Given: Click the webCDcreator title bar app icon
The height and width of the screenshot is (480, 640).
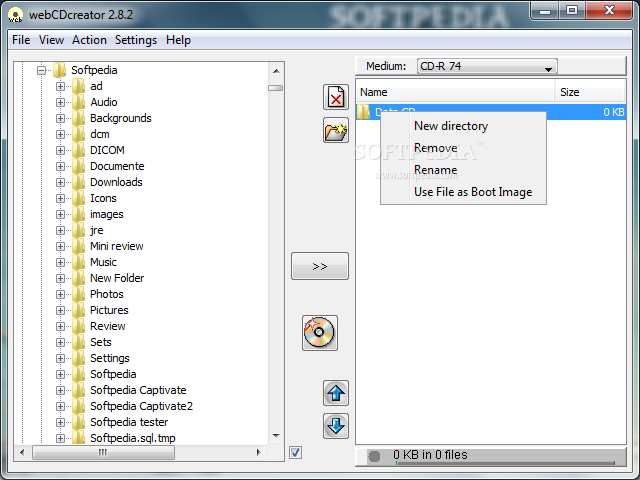Looking at the screenshot, I should click(x=16, y=15).
